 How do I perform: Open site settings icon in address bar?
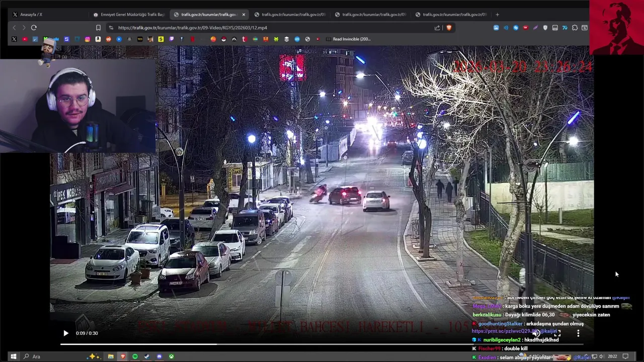point(111,28)
